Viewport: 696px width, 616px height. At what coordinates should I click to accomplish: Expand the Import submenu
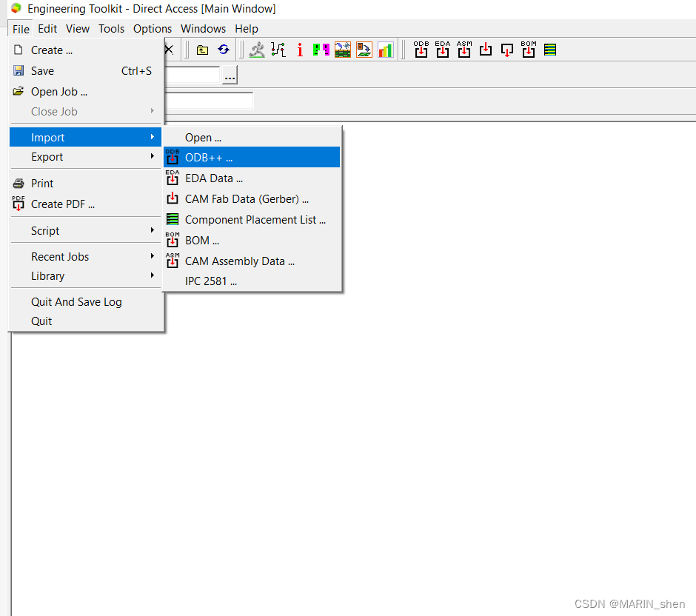pos(87,137)
